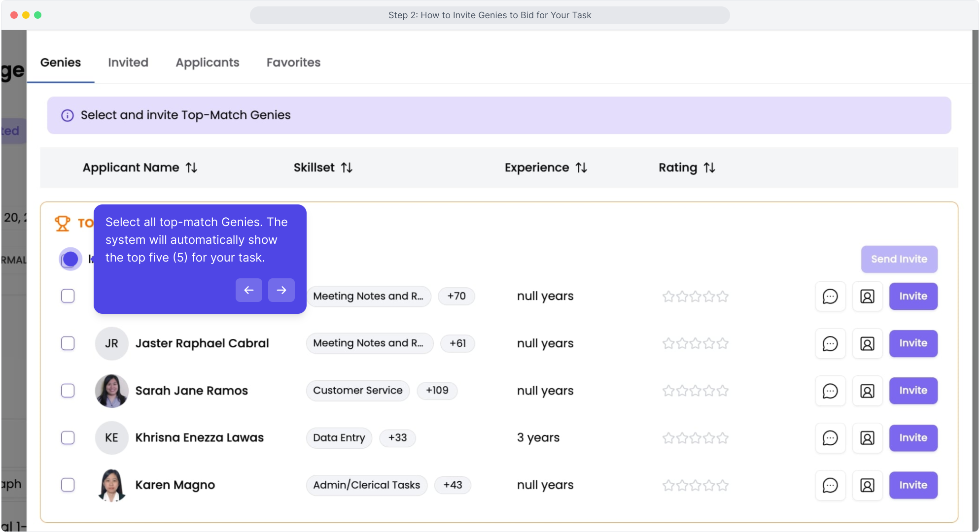Open chat icon in first Genie row
This screenshot has width=980, height=532.
coord(830,296)
